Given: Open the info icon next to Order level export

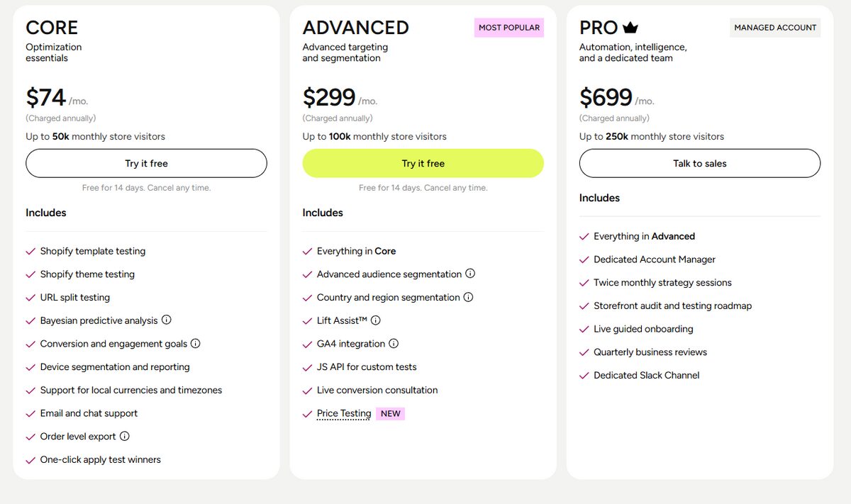Looking at the screenshot, I should point(126,436).
